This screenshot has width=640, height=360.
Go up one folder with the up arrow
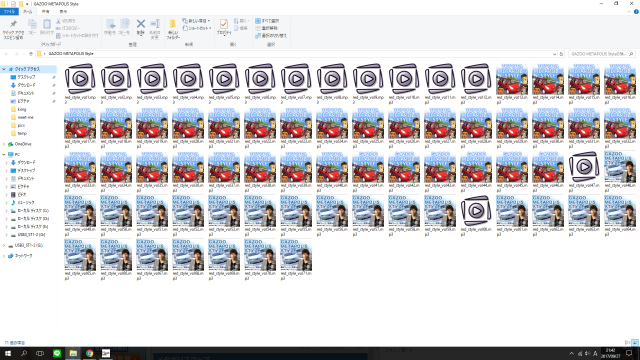coord(31,54)
